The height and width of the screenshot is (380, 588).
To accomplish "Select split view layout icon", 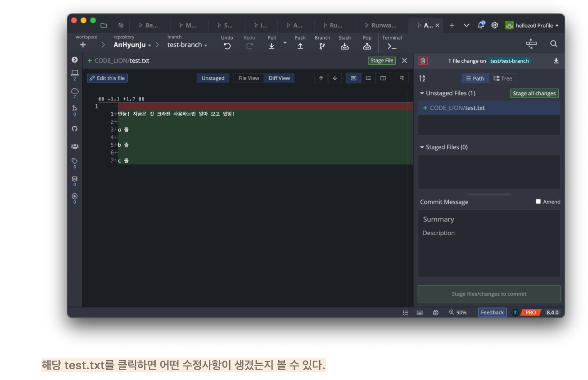I will (x=383, y=78).
